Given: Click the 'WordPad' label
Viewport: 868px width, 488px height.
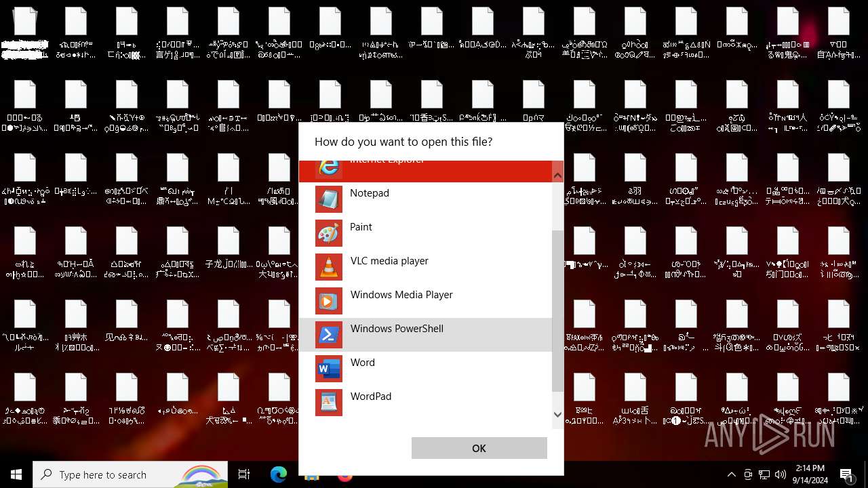Looking at the screenshot, I should point(371,396).
